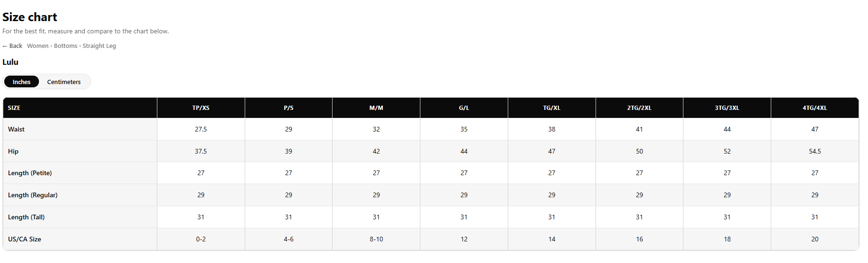Click the P/S column header
This screenshot has width=868, height=263.
[x=288, y=108]
